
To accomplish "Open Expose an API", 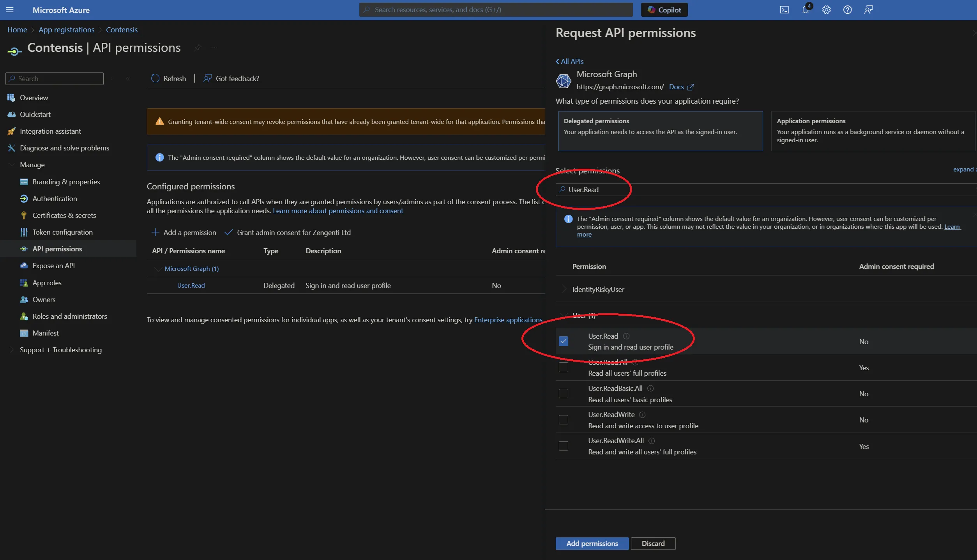I will click(53, 265).
